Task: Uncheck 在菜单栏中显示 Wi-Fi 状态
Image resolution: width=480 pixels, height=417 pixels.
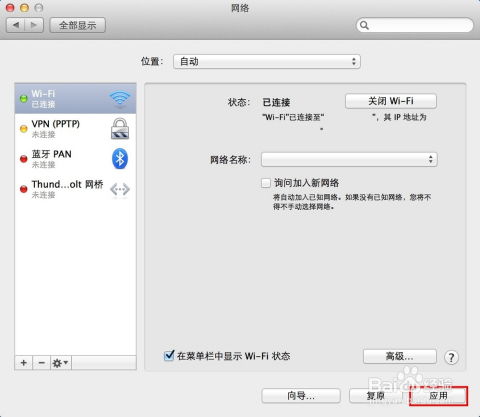Action: (x=169, y=356)
